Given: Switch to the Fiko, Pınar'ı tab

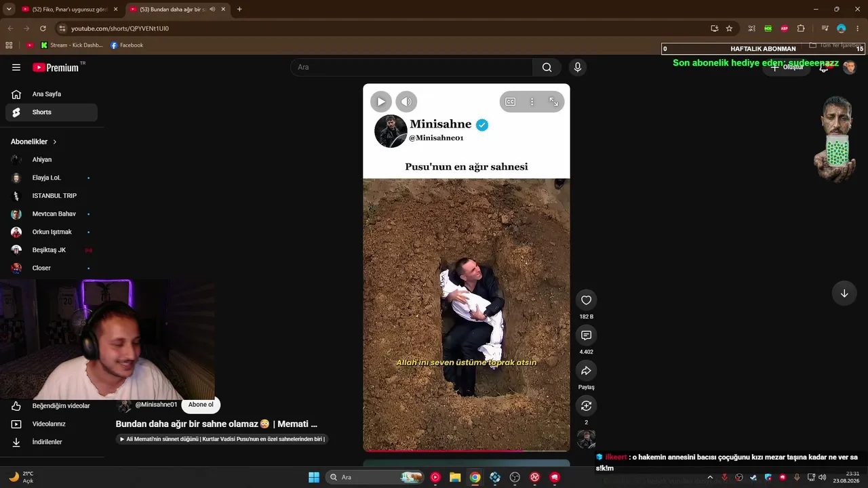Looking at the screenshot, I should click(x=69, y=9).
